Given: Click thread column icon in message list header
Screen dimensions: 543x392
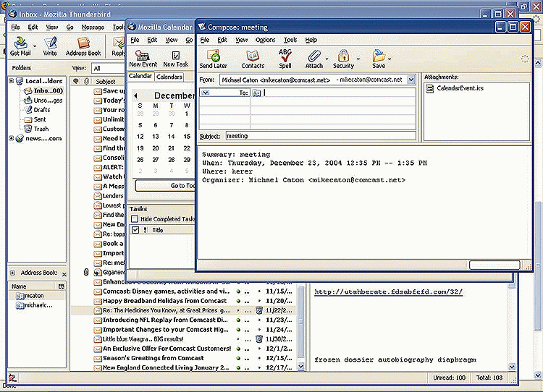Looking at the screenshot, I should pyautogui.click(x=76, y=81).
